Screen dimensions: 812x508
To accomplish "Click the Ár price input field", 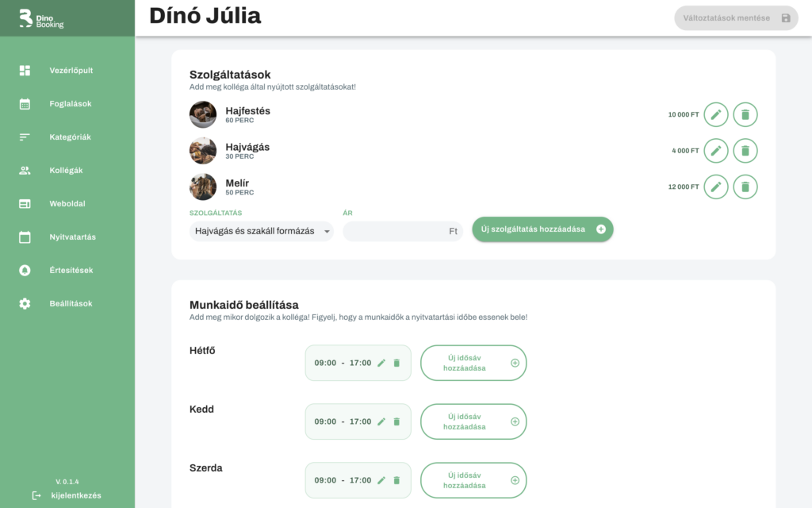I will [396, 231].
